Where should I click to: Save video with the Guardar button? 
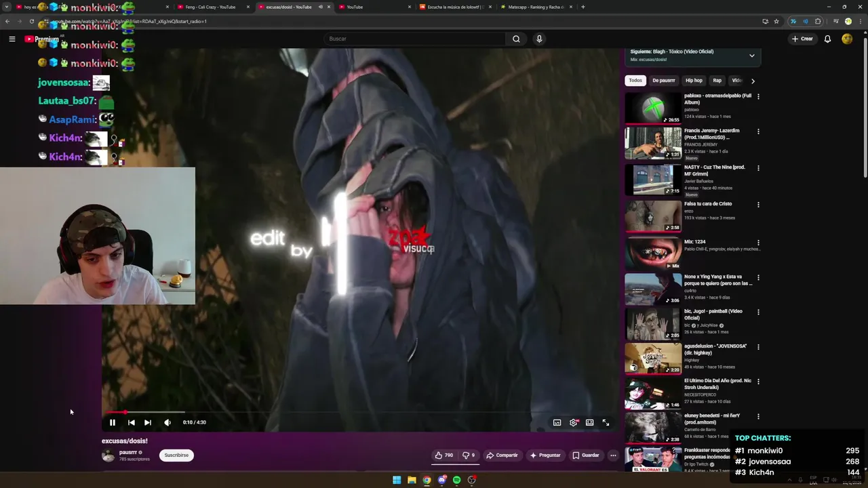[x=585, y=455]
